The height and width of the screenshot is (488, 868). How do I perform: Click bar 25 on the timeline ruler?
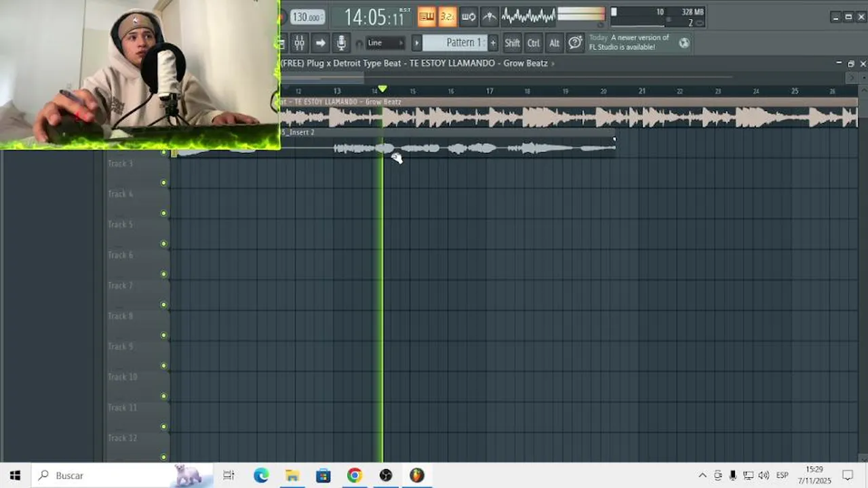coord(794,91)
